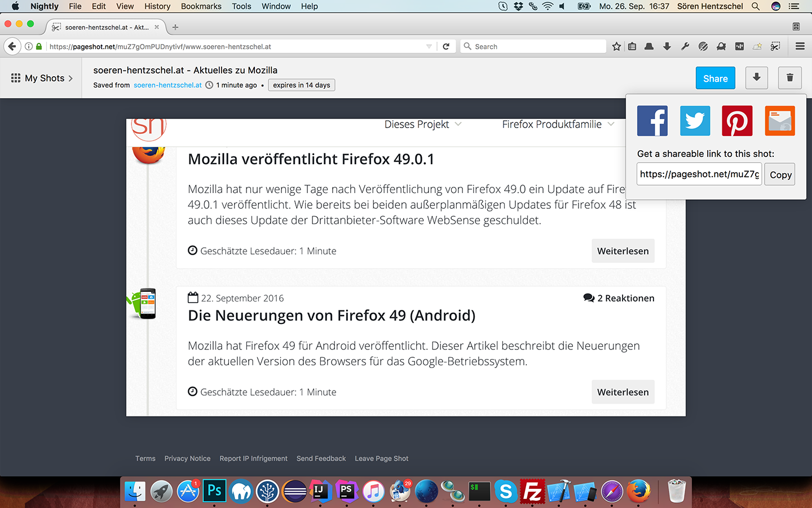
Task: Click the bookmark star icon
Action: click(x=616, y=46)
